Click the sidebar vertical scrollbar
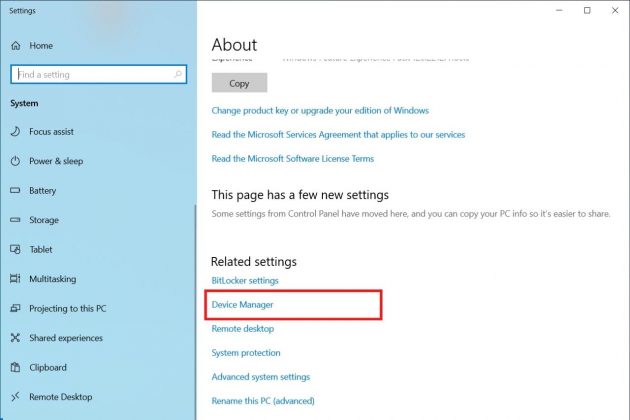Viewport: 630px width, 420px height. coord(195,311)
